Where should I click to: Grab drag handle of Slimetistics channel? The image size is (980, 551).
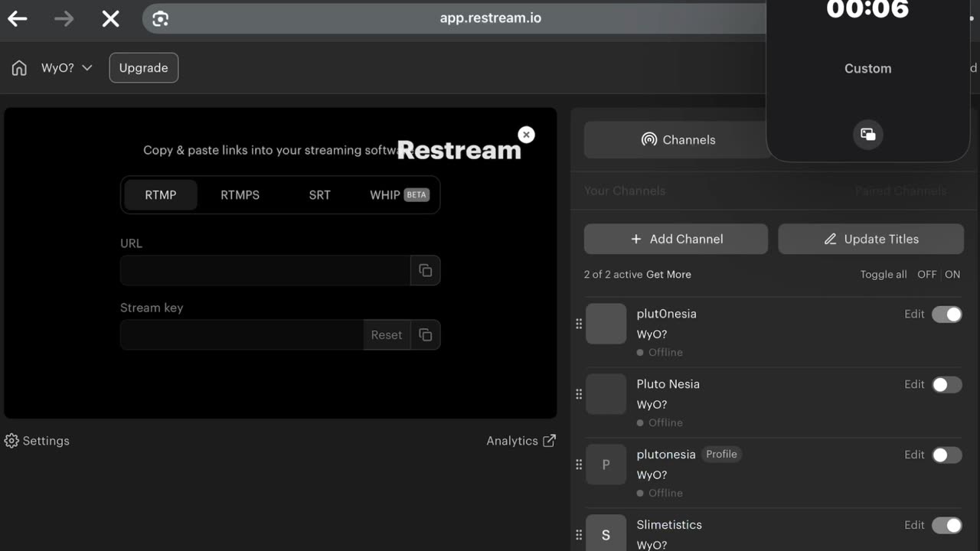click(x=579, y=535)
